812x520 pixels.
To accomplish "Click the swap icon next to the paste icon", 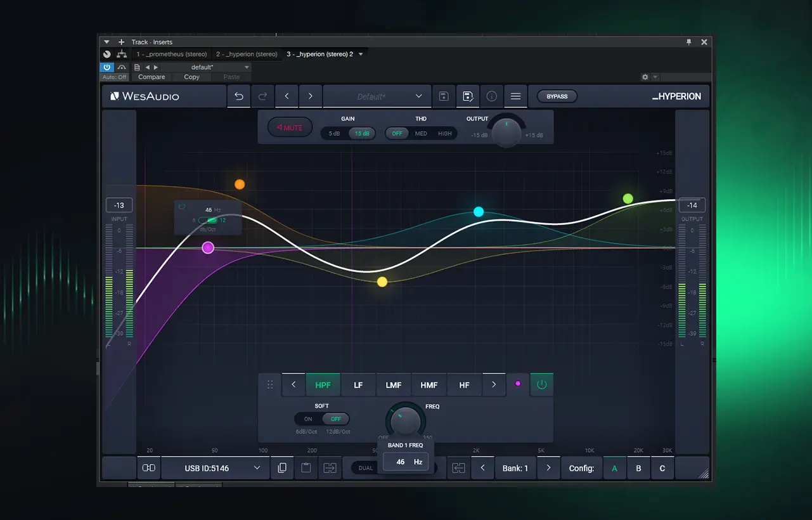I will [330, 468].
